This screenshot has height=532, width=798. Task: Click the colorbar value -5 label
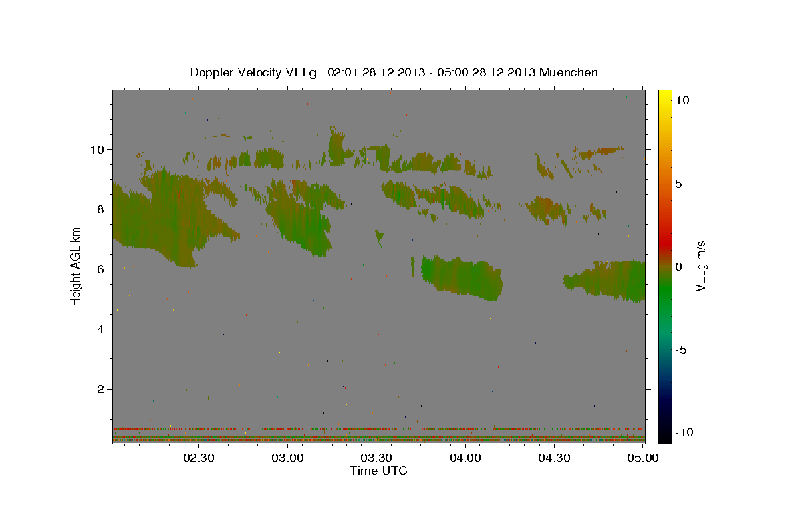coord(680,349)
